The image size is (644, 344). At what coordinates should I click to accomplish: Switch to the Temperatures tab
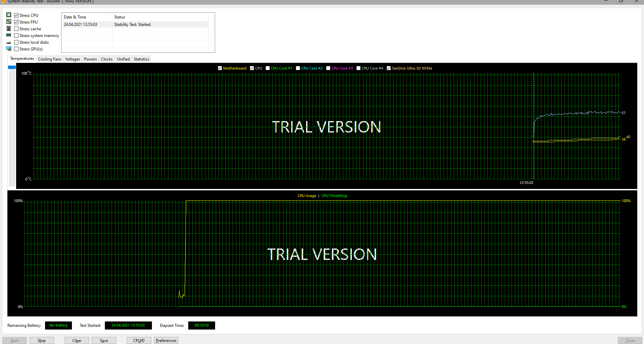pyautogui.click(x=22, y=59)
